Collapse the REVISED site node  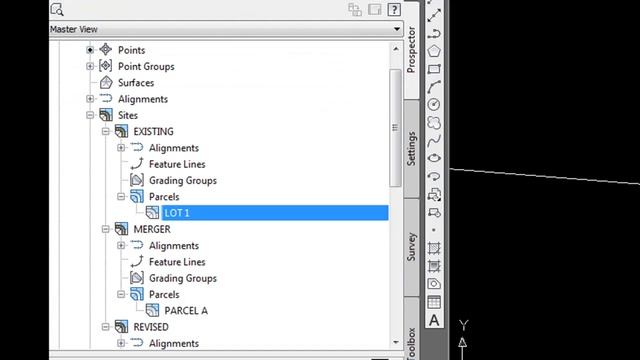pyautogui.click(x=105, y=327)
